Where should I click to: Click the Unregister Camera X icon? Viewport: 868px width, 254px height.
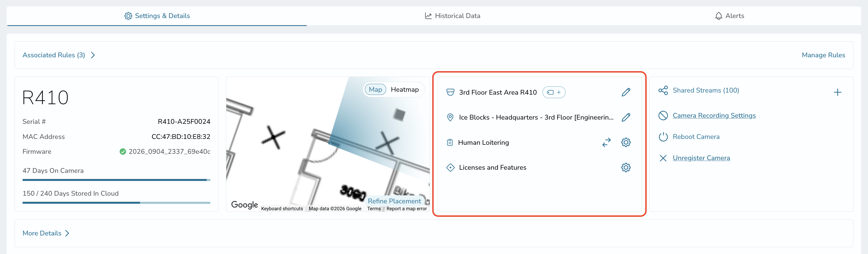(x=663, y=158)
